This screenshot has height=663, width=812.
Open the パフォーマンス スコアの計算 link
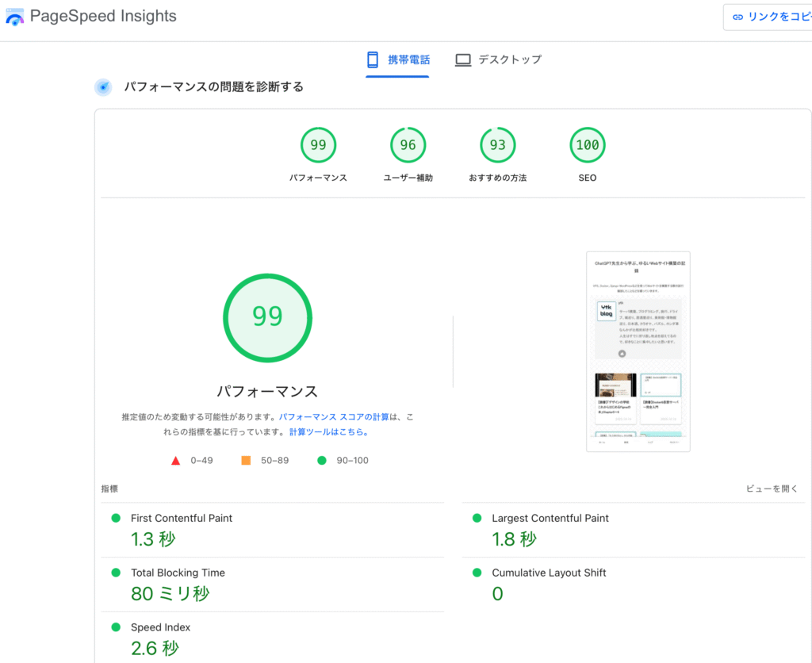pyautogui.click(x=334, y=416)
